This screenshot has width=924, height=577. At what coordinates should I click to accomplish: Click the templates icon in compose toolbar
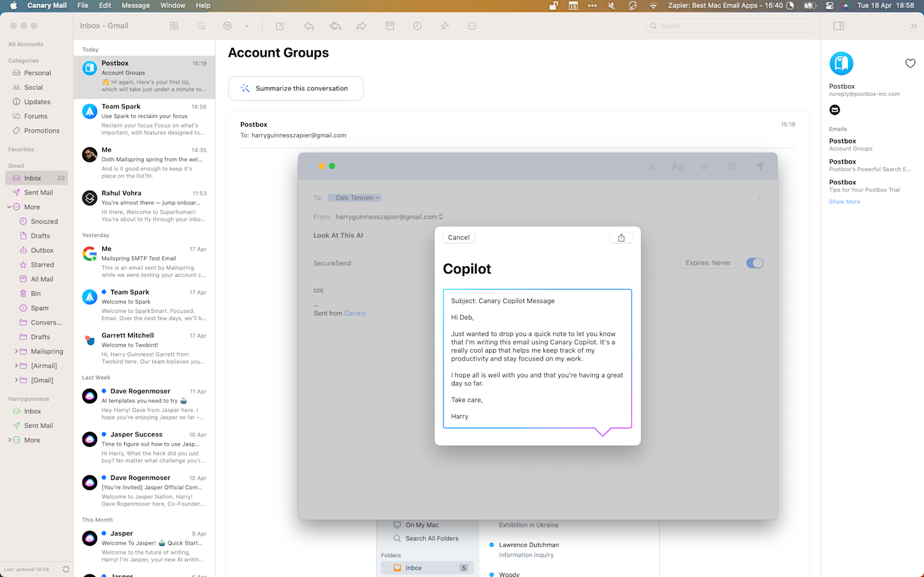pos(732,166)
